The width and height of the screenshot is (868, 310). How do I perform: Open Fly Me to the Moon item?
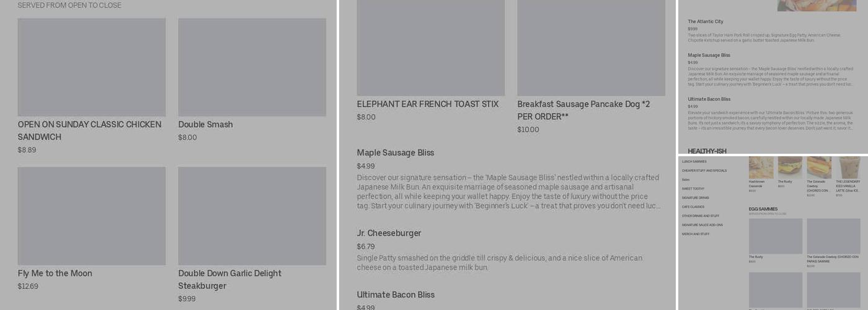click(x=55, y=273)
